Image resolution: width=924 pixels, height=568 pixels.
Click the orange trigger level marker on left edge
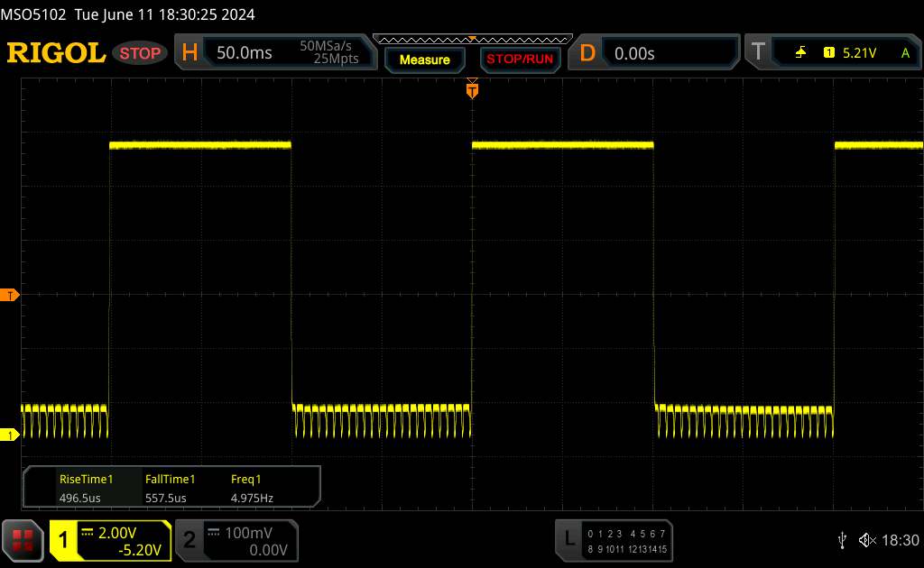click(x=10, y=296)
